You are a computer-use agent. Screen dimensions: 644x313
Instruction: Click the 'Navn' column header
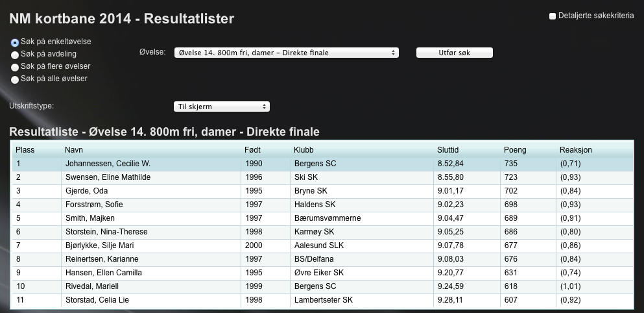pyautogui.click(x=74, y=150)
